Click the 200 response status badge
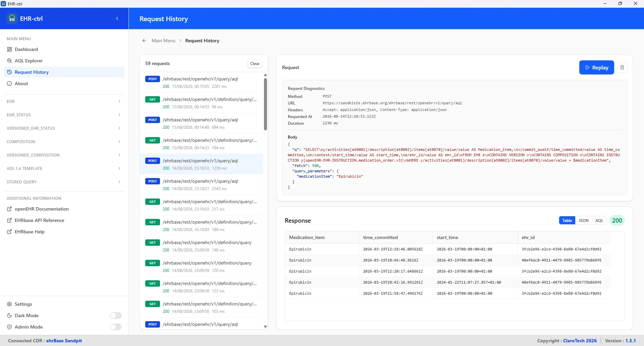 pyautogui.click(x=617, y=220)
